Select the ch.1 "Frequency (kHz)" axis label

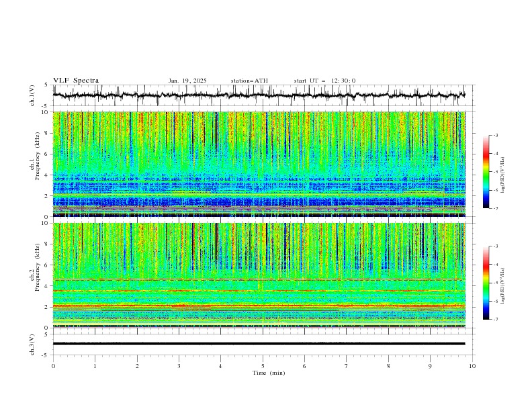[38, 156]
